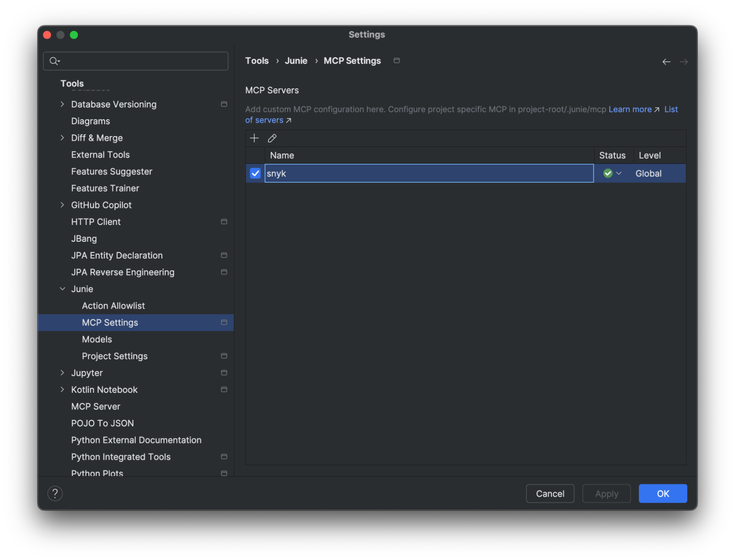Click the pencil edit icon
This screenshot has width=735, height=560.
coord(272,138)
